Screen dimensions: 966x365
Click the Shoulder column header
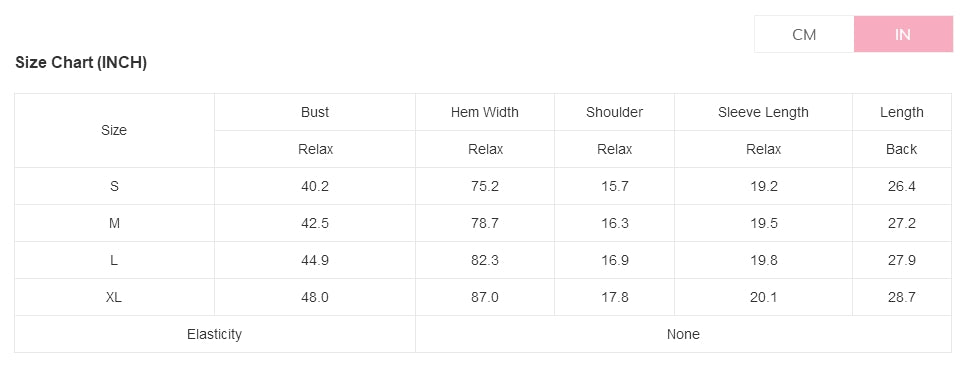coord(614,112)
